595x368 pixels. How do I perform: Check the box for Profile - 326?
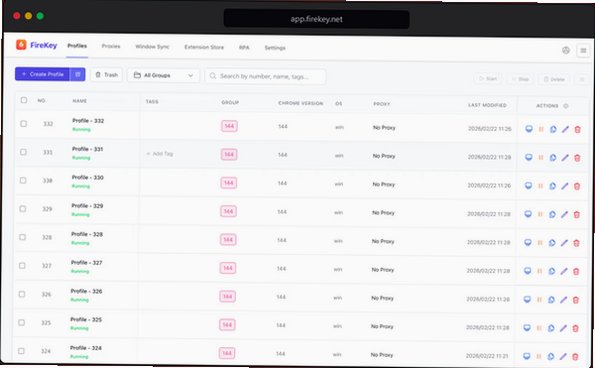[x=22, y=294]
